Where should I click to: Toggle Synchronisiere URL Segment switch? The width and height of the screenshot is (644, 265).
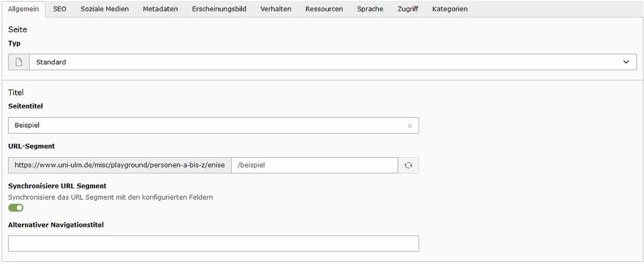(x=16, y=208)
